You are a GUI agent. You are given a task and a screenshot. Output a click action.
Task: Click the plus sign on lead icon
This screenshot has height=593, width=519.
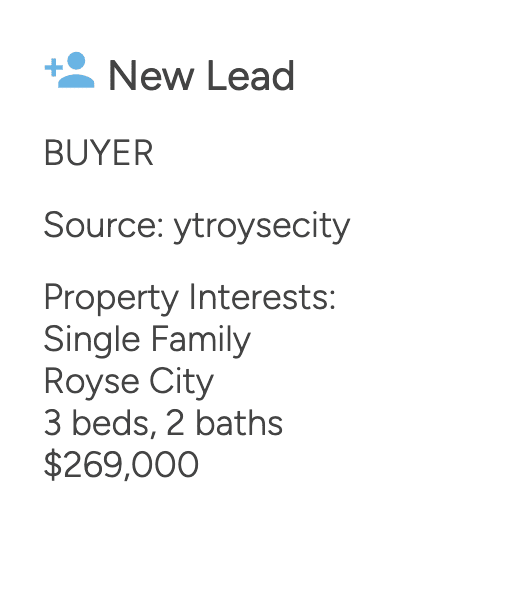[54, 68]
